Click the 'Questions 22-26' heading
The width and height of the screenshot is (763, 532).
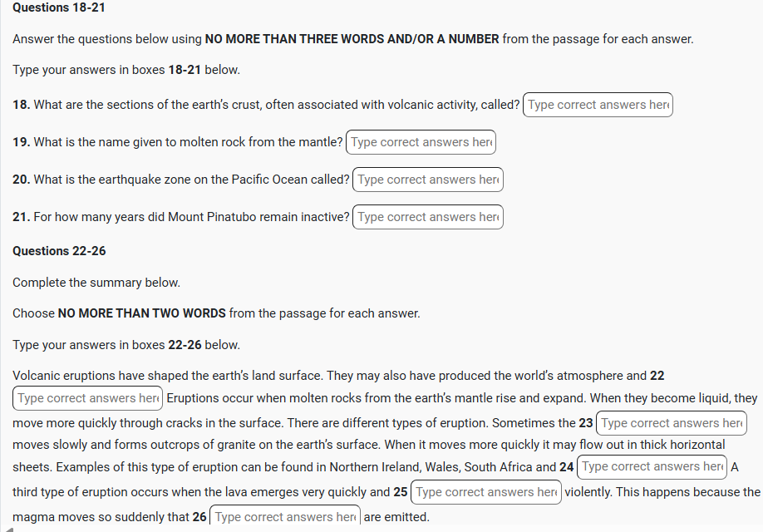pos(59,251)
